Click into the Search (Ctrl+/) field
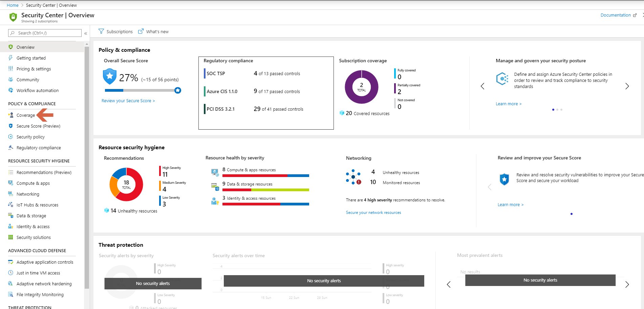The height and width of the screenshot is (309, 644). coord(45,33)
